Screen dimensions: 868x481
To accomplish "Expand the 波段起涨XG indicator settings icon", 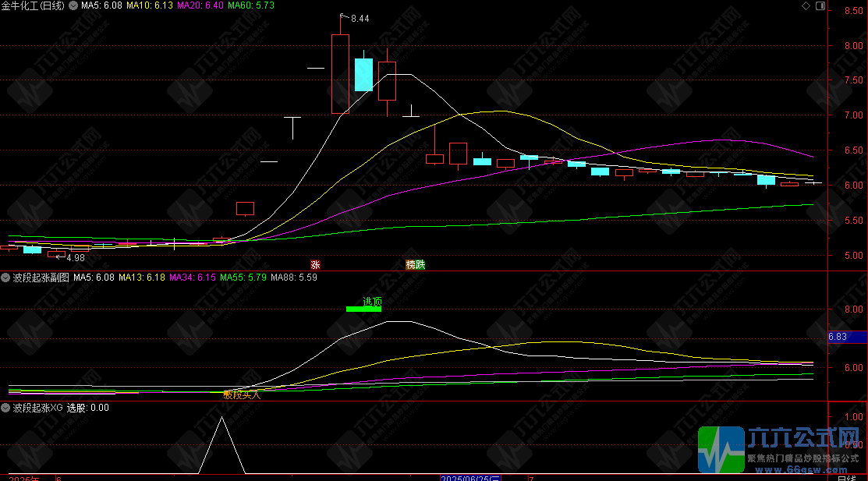I will pyautogui.click(x=5, y=408).
